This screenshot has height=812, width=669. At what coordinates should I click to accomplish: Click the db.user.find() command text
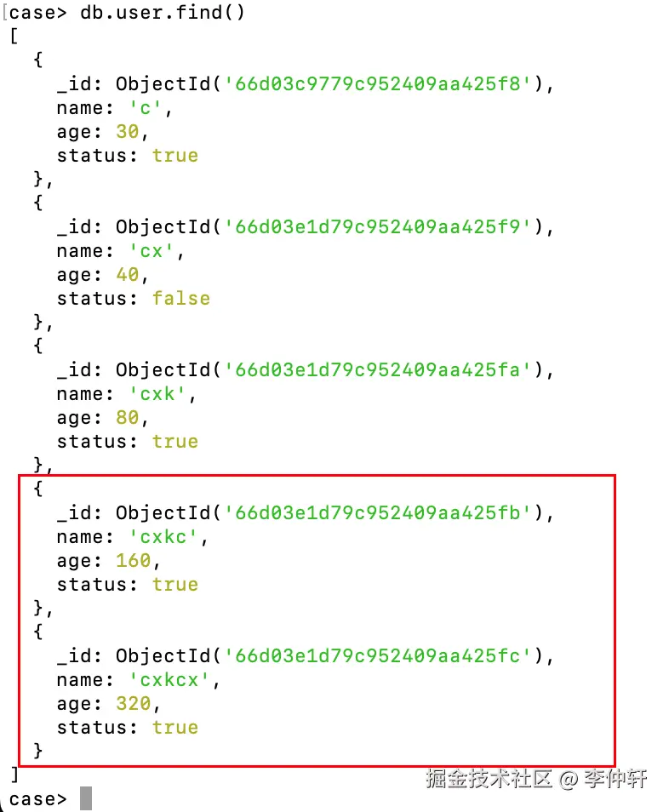tap(162, 13)
